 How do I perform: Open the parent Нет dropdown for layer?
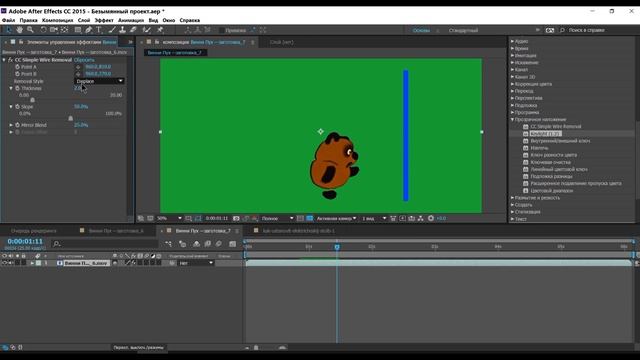[x=196, y=263]
